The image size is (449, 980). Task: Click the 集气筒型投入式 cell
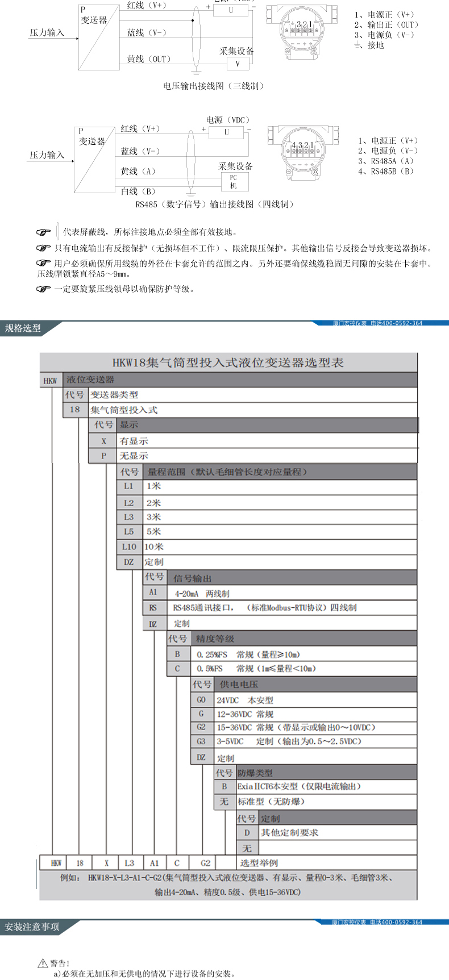[252, 410]
